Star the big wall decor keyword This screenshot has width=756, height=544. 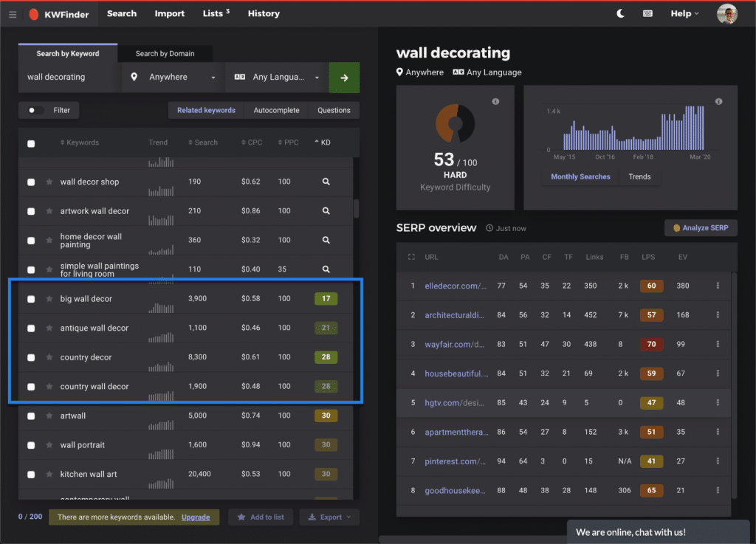coord(49,299)
